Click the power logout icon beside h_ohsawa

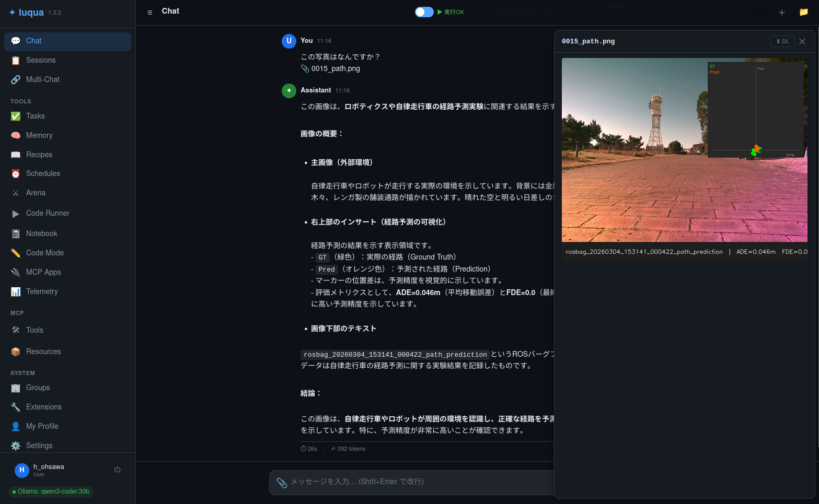point(118,470)
